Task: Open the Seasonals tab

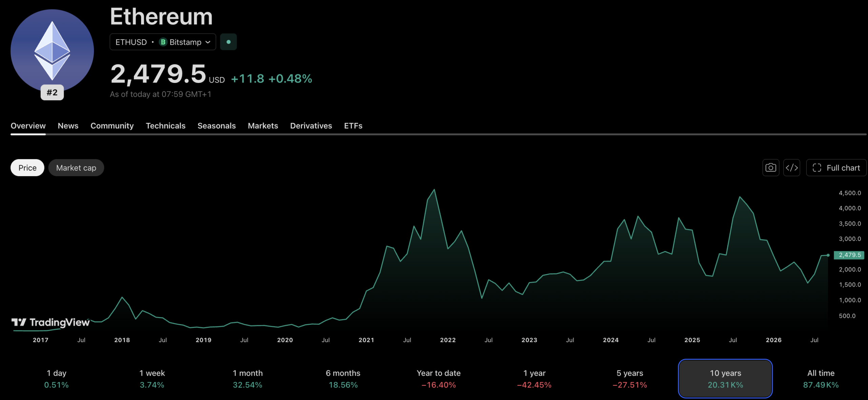Action: click(x=217, y=126)
